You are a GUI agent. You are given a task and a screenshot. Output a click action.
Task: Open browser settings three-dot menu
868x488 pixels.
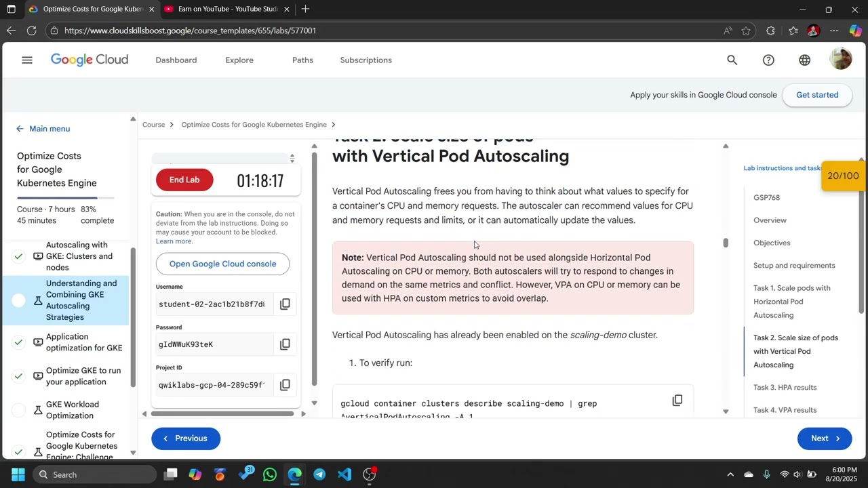click(834, 30)
